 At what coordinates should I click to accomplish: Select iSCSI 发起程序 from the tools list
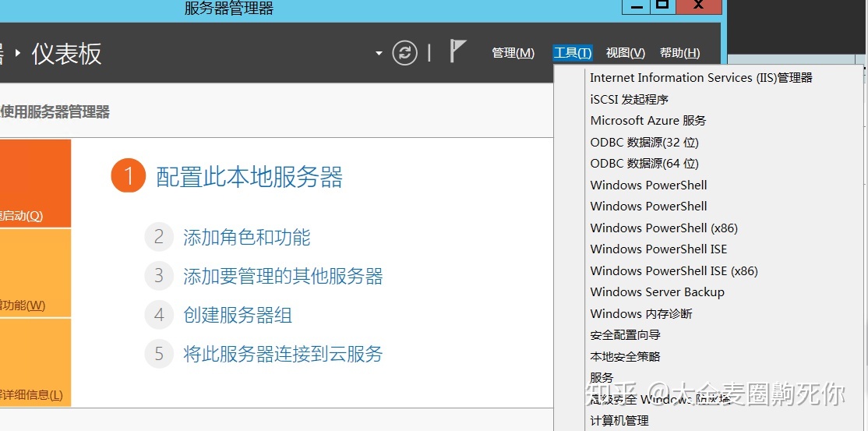tap(629, 100)
